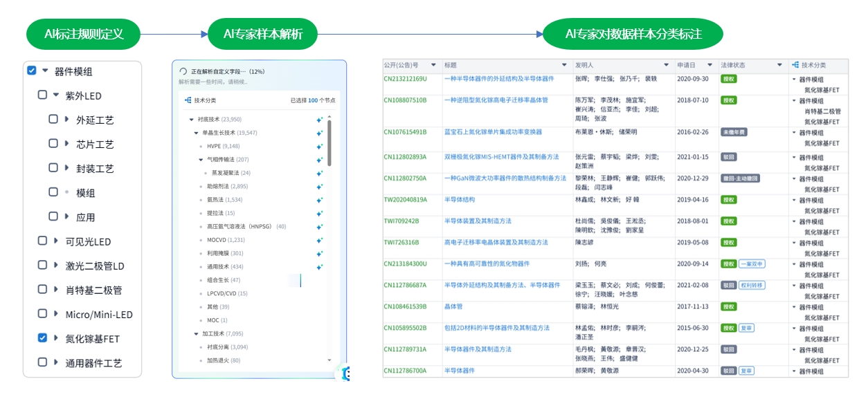Click the AI sparkle icon on 高压氮气溶液法 row
Screen dimensions: 868x399
319,227
